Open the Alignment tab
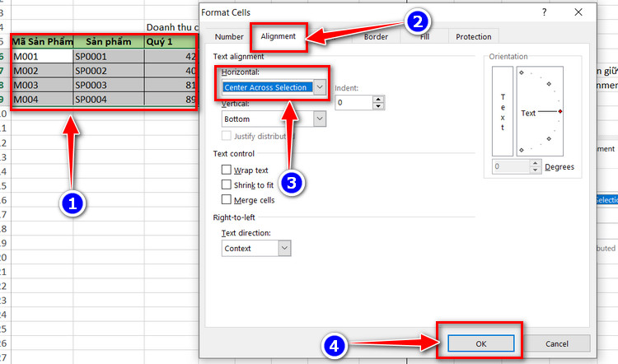Screen dimensions: 618x364 tap(278, 36)
